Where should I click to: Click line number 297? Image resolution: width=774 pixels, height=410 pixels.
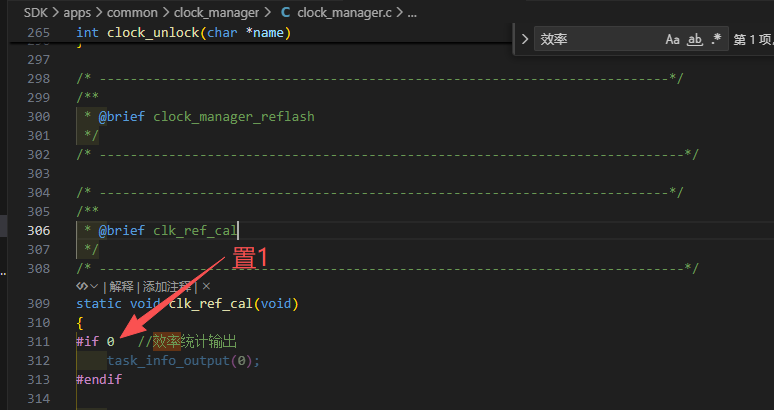click(39, 60)
